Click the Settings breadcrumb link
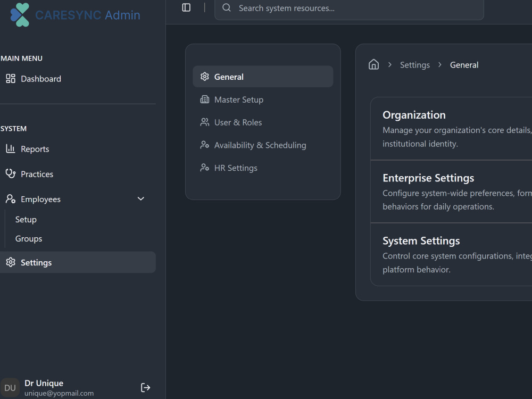Screen dimensions: 532x399 tap(414, 65)
